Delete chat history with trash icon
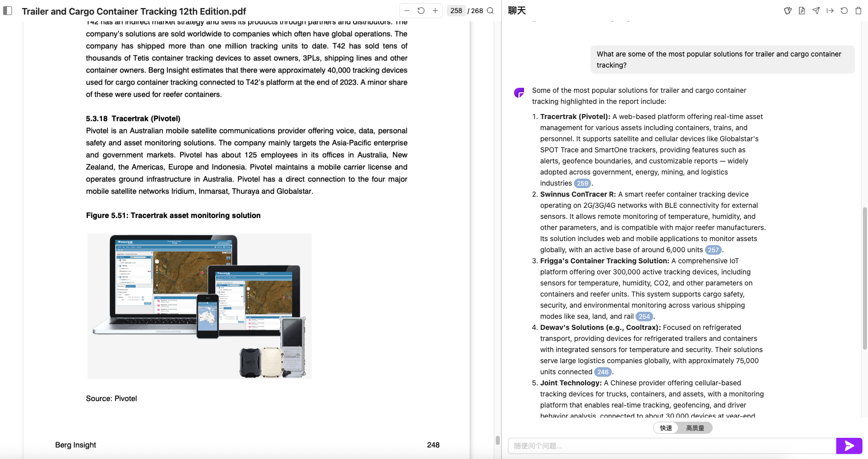 click(x=858, y=11)
